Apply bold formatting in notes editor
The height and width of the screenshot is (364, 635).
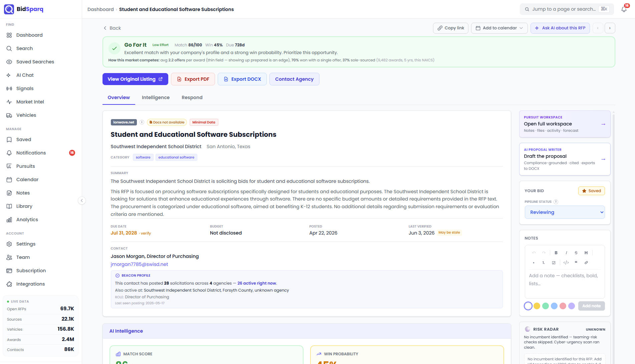[556, 253]
